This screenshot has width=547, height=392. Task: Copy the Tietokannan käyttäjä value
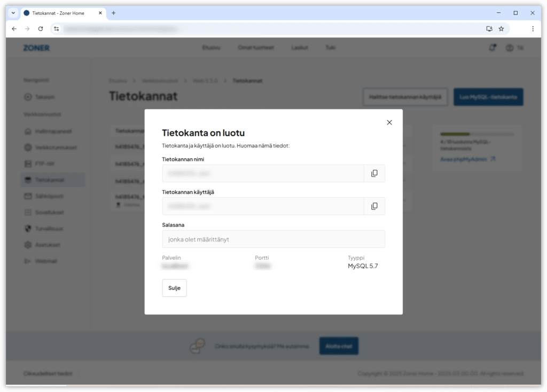[x=374, y=206]
